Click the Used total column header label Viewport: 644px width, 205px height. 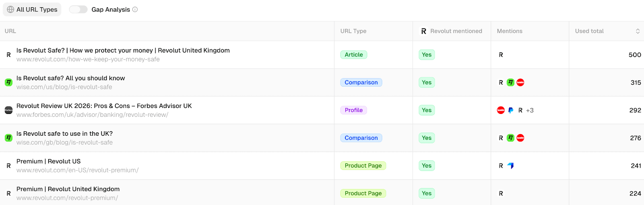589,31
